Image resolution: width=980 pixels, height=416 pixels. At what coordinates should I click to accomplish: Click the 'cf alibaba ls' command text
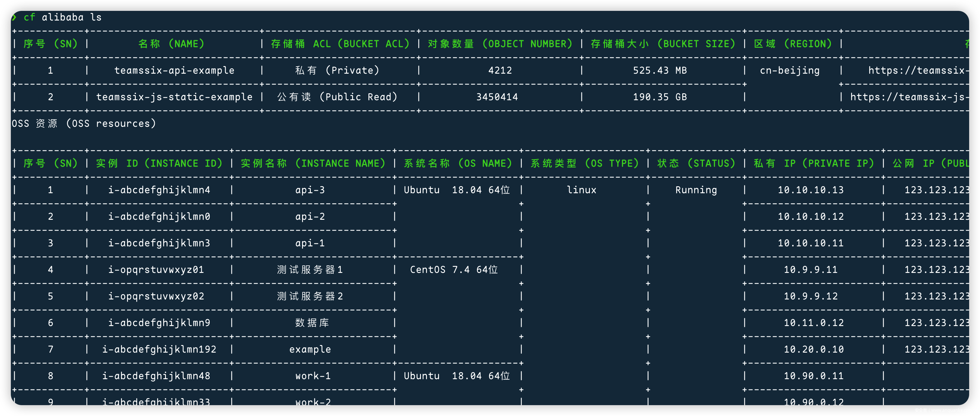coord(63,17)
